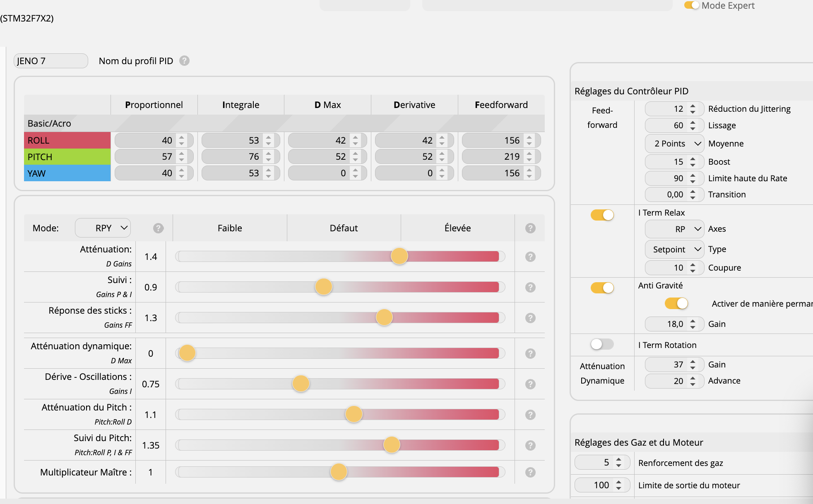The width and height of the screenshot is (813, 504).
Task: Open help for Atténuation D Gains slider
Action: pyautogui.click(x=530, y=257)
